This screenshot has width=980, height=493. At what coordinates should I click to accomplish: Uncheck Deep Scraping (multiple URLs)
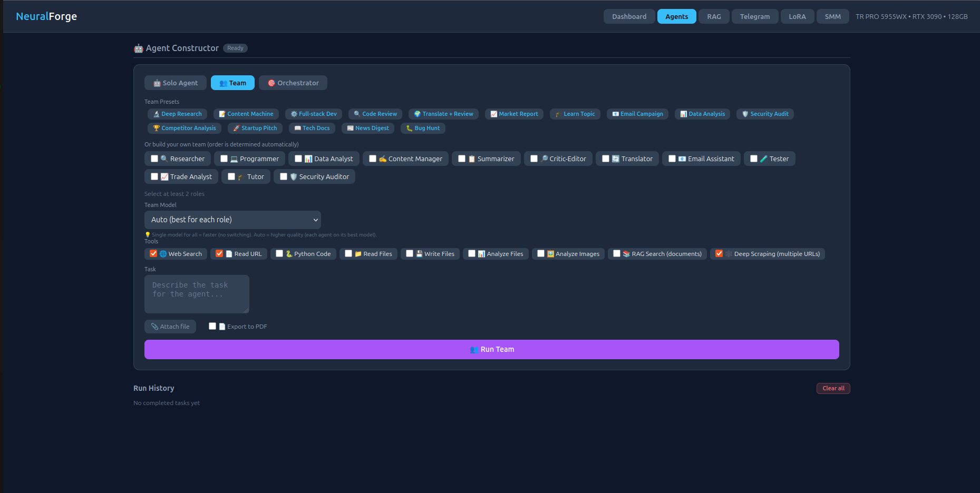719,253
